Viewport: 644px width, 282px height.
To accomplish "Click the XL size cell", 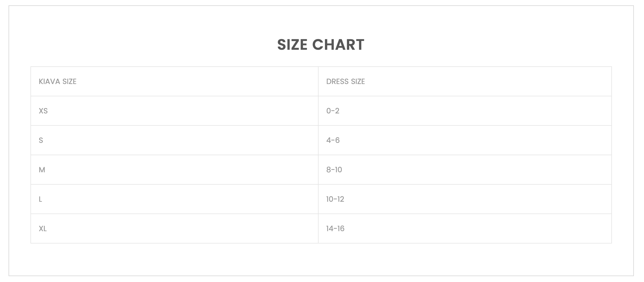I will (43, 228).
